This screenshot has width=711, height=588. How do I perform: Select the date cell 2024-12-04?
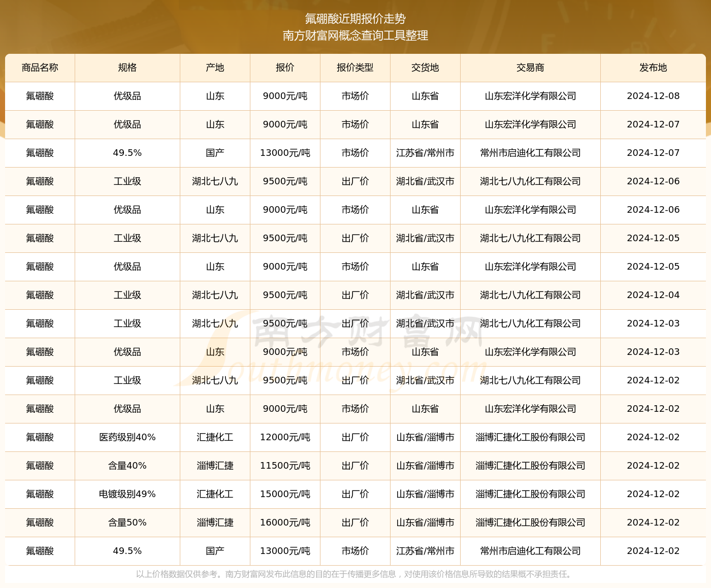coord(653,295)
